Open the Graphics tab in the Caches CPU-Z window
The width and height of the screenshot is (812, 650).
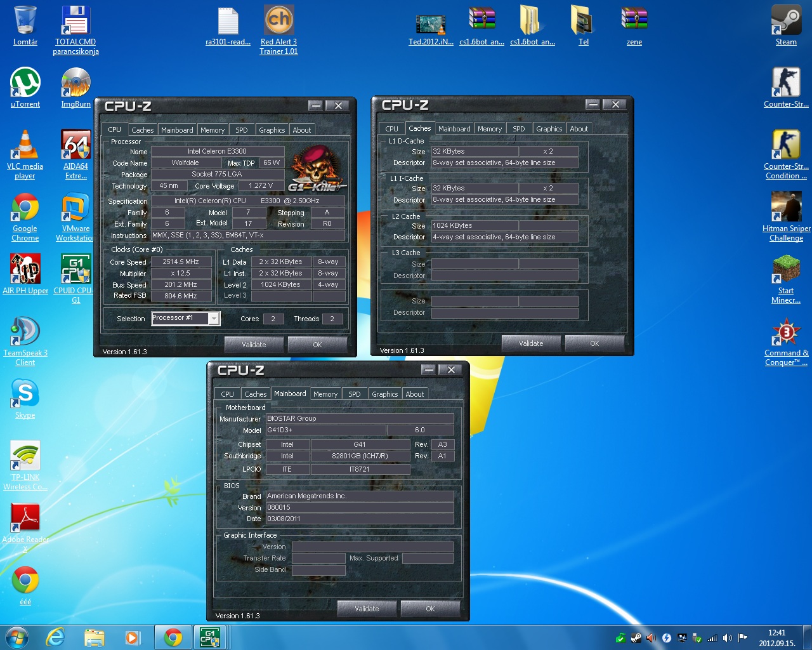coord(549,129)
